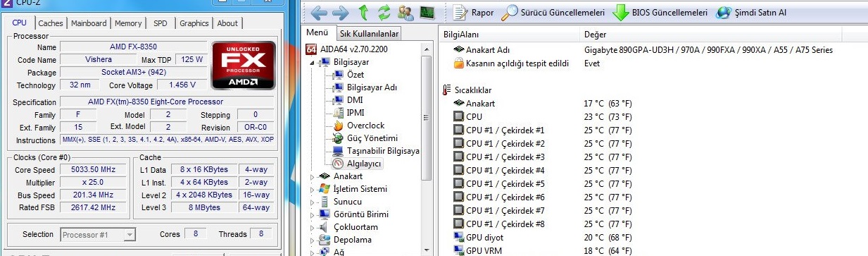Select DMI tree item
The height and width of the screenshot is (256, 868).
click(355, 100)
